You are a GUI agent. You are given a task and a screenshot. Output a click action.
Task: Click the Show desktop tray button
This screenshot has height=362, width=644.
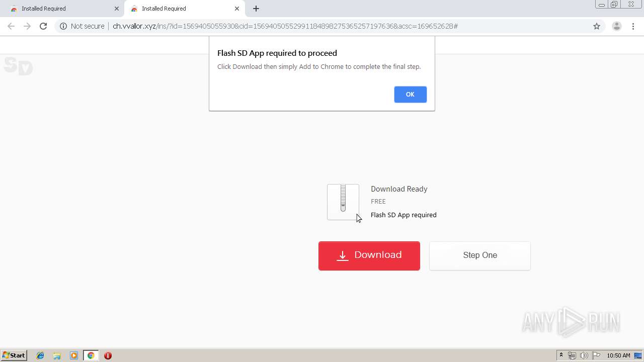[638, 355]
